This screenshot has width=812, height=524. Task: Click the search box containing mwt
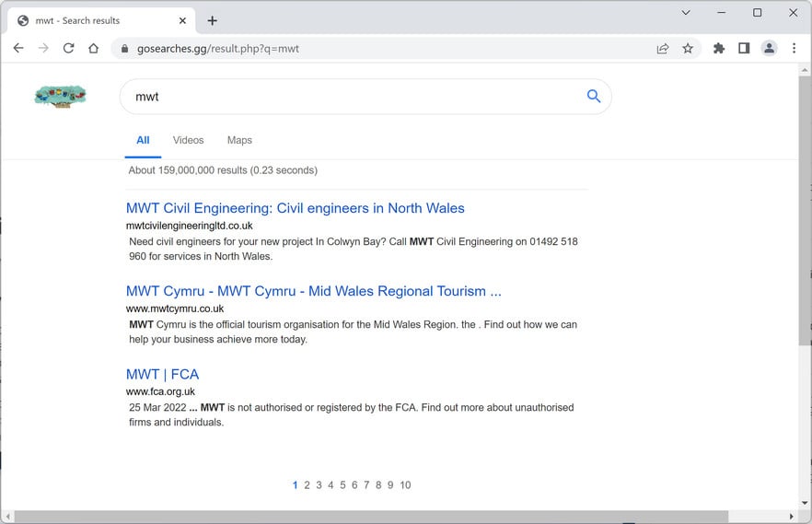[x=350, y=97]
